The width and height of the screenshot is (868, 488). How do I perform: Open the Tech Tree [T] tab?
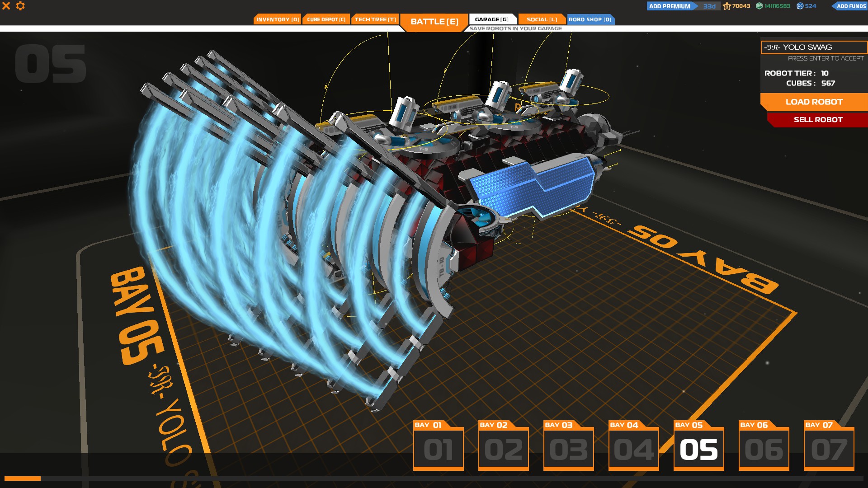(x=375, y=19)
